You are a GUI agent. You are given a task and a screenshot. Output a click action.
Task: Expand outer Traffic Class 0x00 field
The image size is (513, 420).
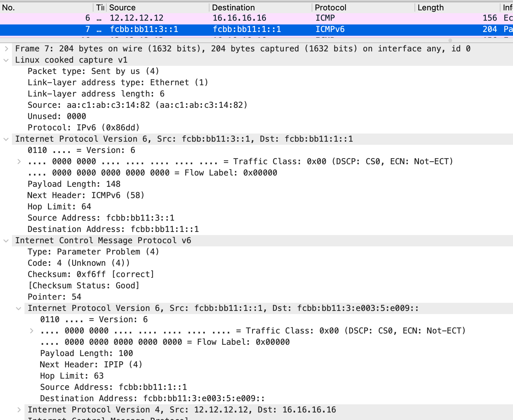click(x=19, y=161)
